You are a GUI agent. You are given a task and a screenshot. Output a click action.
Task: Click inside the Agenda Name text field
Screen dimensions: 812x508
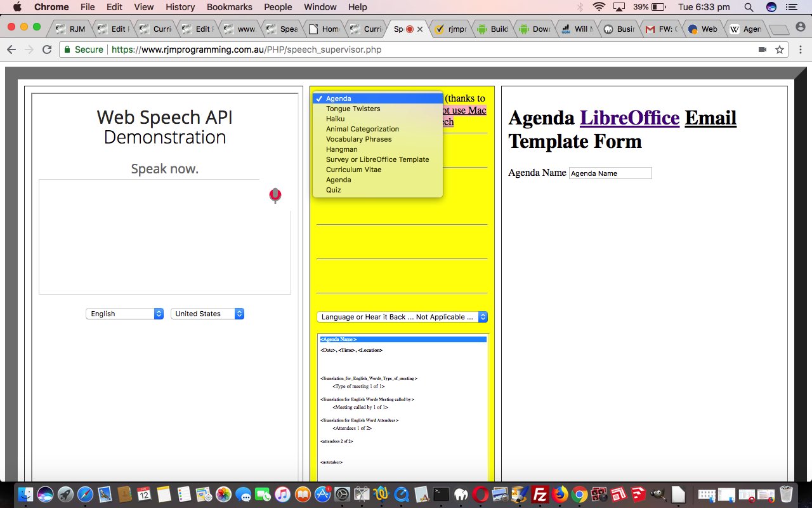(610, 173)
